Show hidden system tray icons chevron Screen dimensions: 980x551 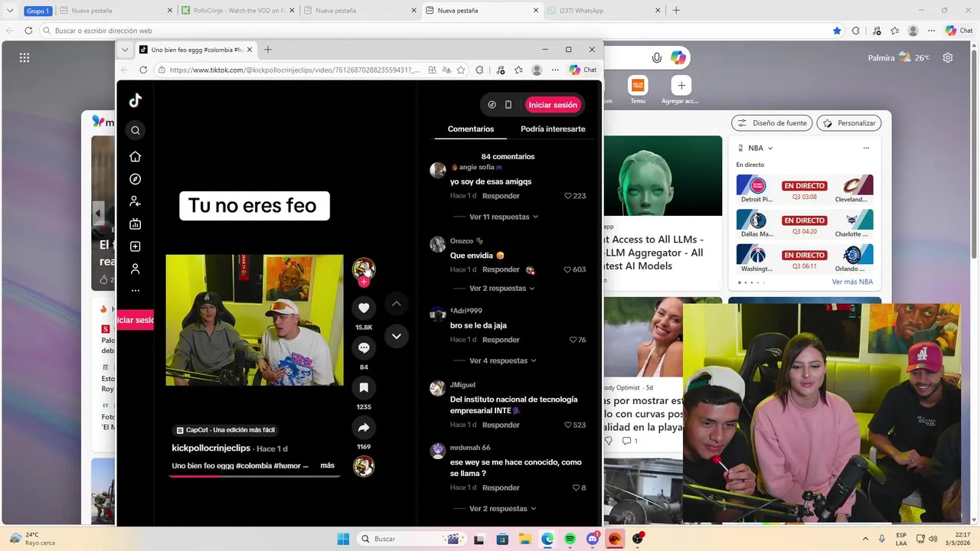tap(865, 539)
